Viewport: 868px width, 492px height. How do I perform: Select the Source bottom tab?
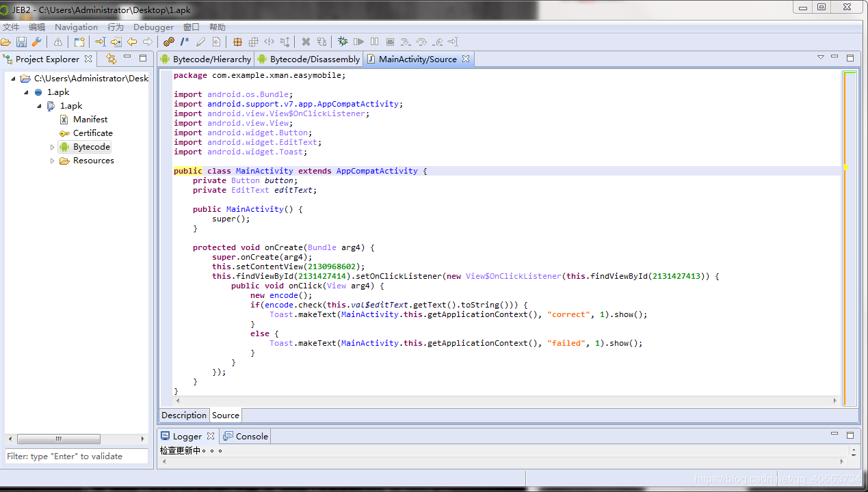tap(226, 415)
